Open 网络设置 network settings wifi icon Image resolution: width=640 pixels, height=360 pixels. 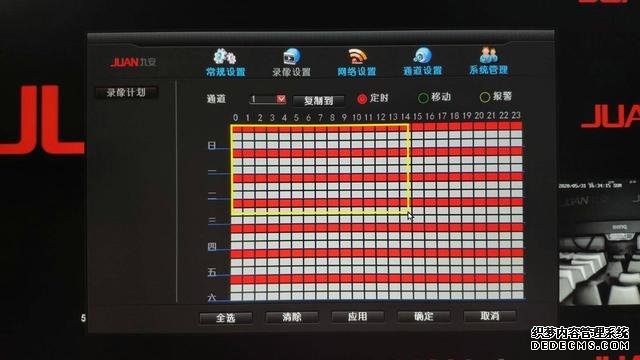[357, 56]
